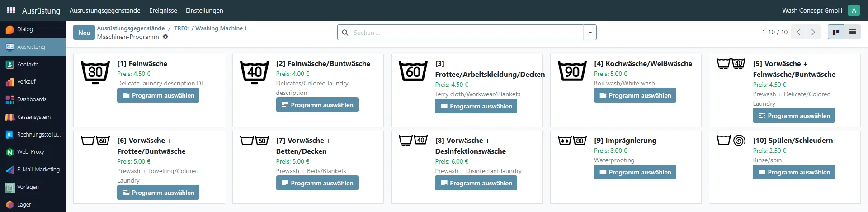The image size is (868, 212).
Task: Click the 90° wash symbol for Kochwäsche
Action: click(572, 72)
